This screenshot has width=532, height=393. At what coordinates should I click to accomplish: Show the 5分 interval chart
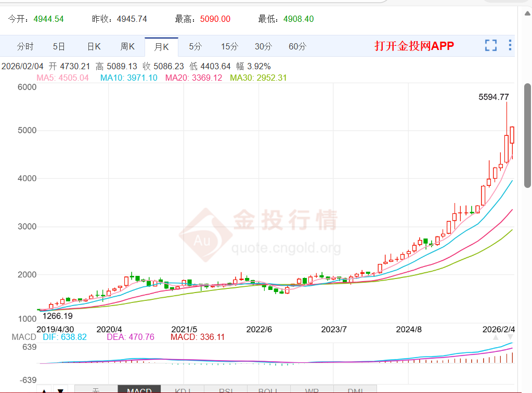tap(196, 46)
